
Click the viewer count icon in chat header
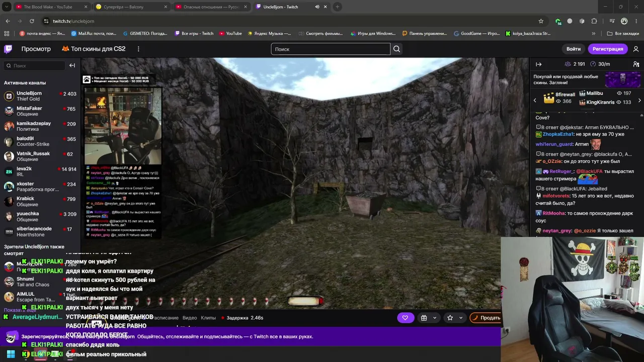[x=568, y=64]
